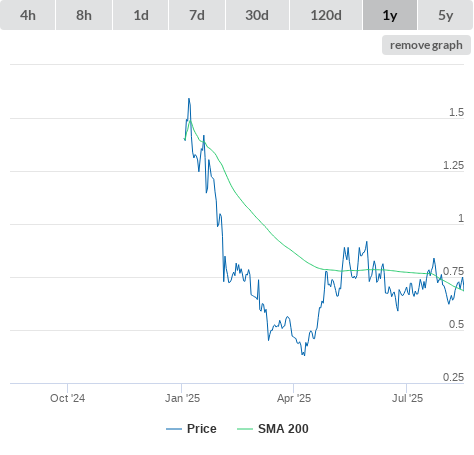Click the green SMA 200 legend line marker

(245, 429)
